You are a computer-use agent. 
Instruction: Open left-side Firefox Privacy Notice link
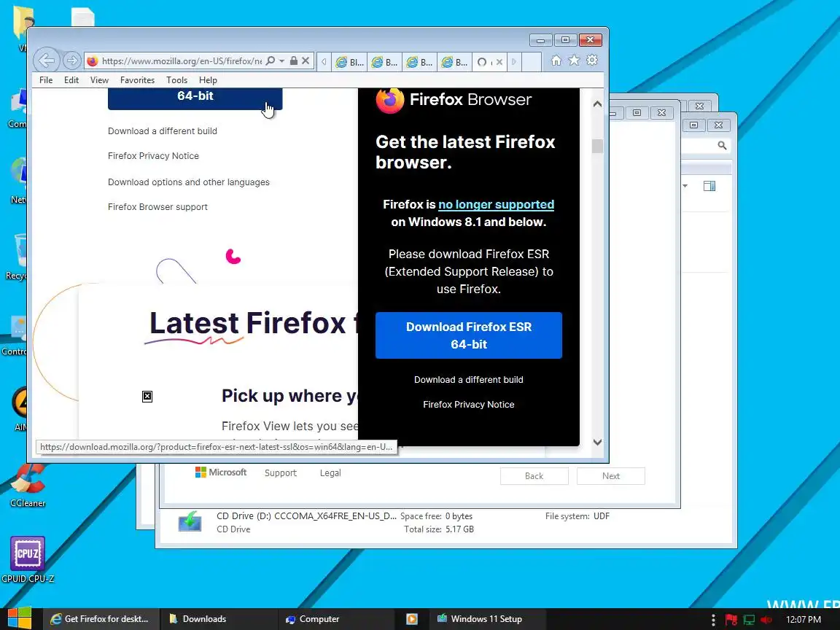[x=153, y=156]
